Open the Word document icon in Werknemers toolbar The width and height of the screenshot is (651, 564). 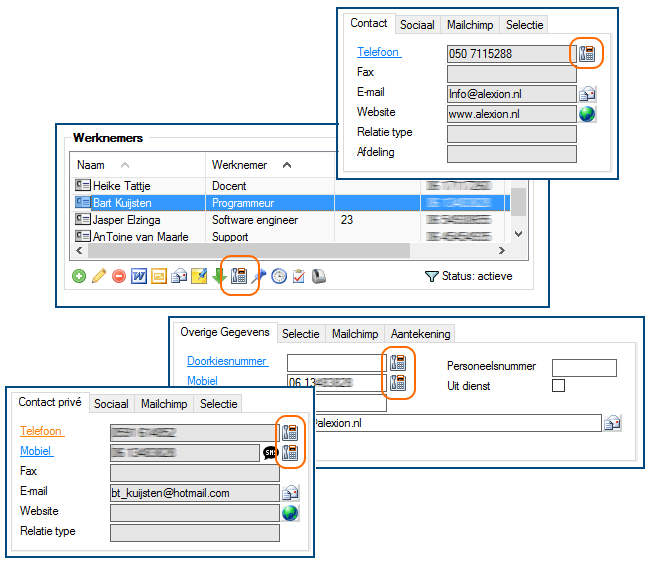tap(139, 276)
